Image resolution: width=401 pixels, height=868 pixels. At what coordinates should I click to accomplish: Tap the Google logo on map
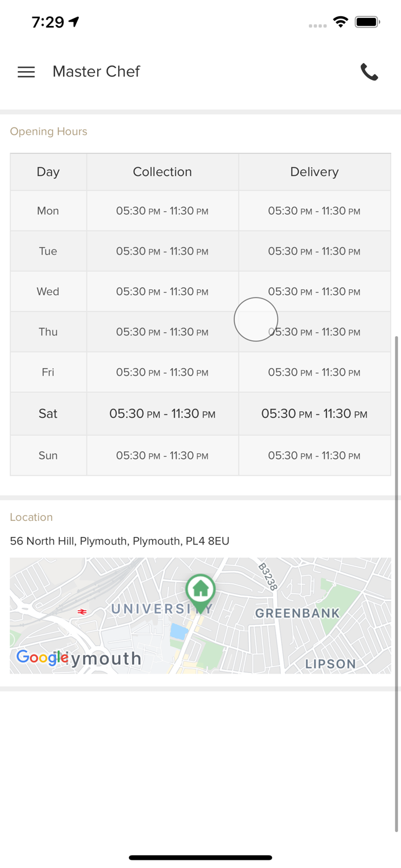coord(42,657)
